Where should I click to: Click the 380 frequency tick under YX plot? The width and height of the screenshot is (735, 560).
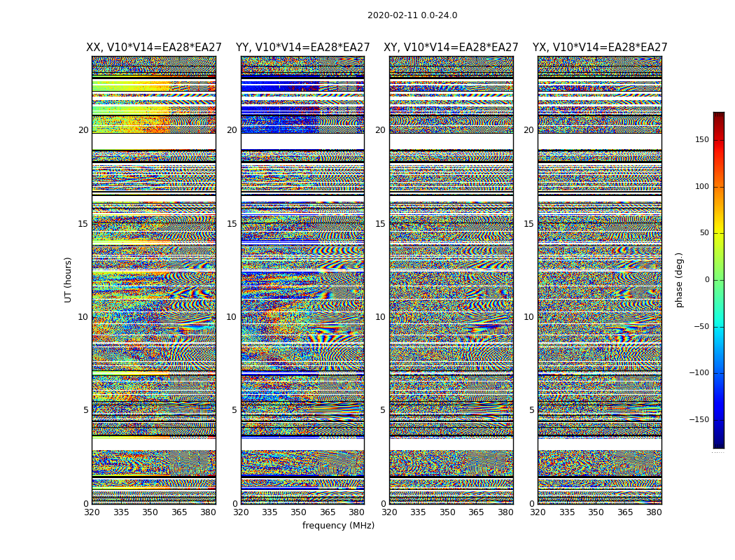tap(654, 512)
